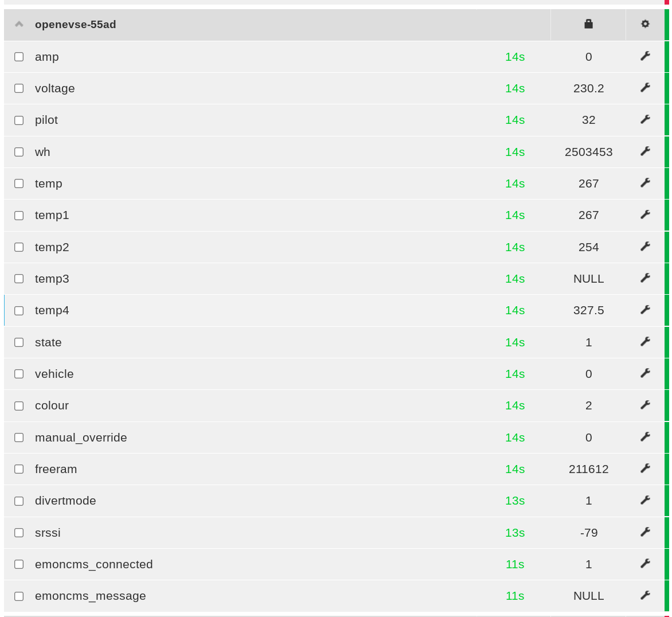Check the box for the pilot feed
The width and height of the screenshot is (672, 617).
[x=18, y=120]
